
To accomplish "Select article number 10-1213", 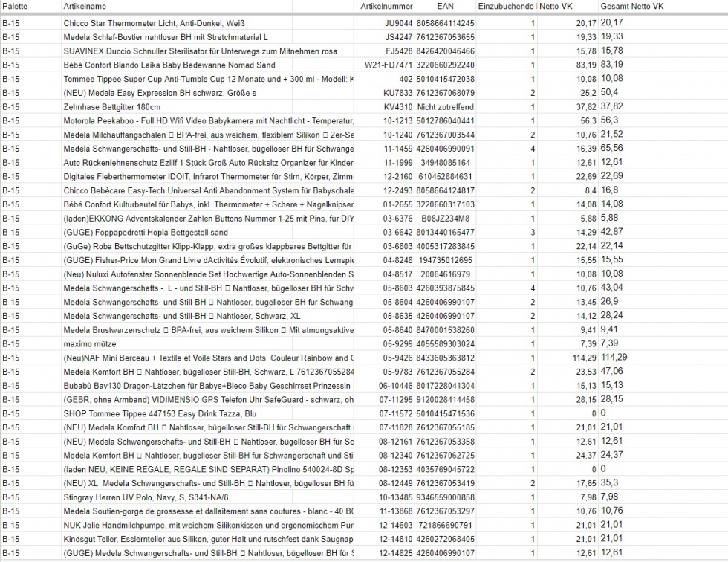I will click(x=398, y=120).
